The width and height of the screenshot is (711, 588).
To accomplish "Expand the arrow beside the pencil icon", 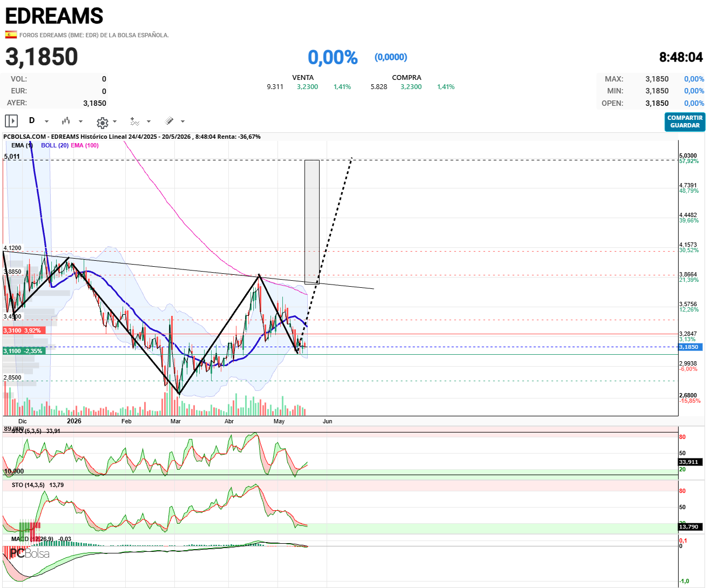I will point(182,121).
